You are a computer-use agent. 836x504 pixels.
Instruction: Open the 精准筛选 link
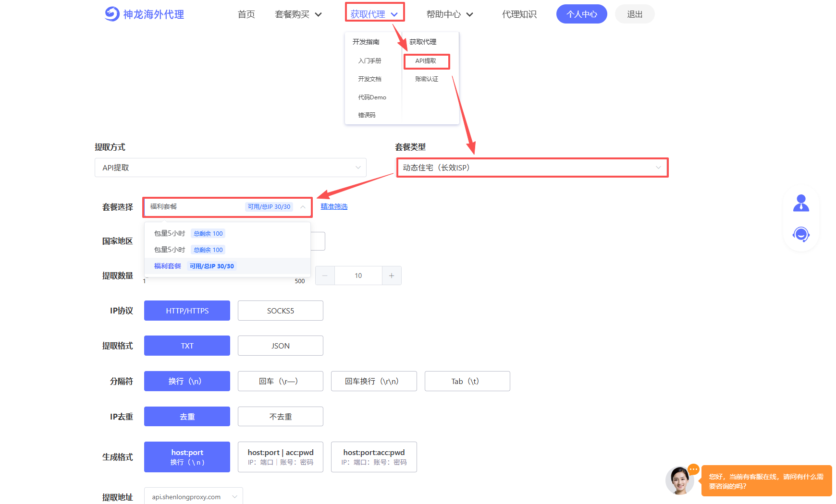pos(334,206)
